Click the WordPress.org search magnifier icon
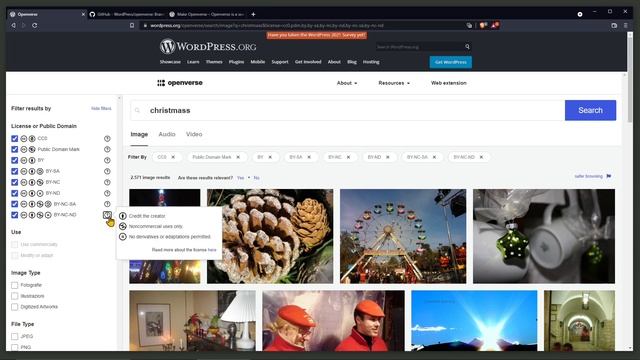 click(467, 47)
